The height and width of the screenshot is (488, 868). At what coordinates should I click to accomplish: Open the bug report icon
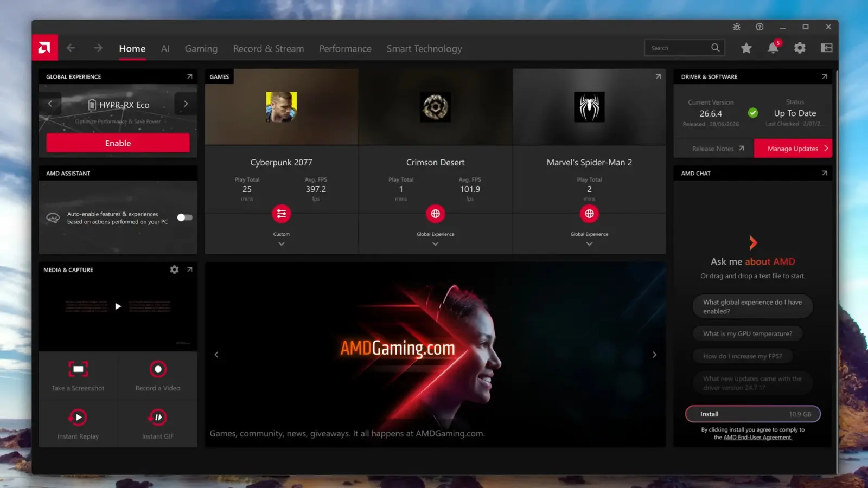(x=737, y=27)
